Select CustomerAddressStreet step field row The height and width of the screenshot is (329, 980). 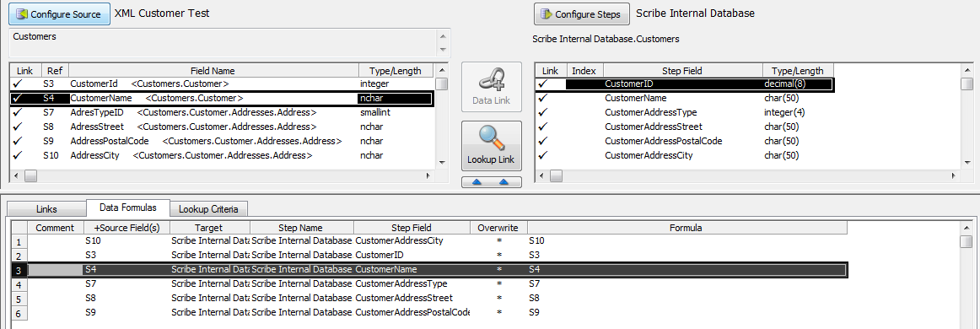click(684, 127)
